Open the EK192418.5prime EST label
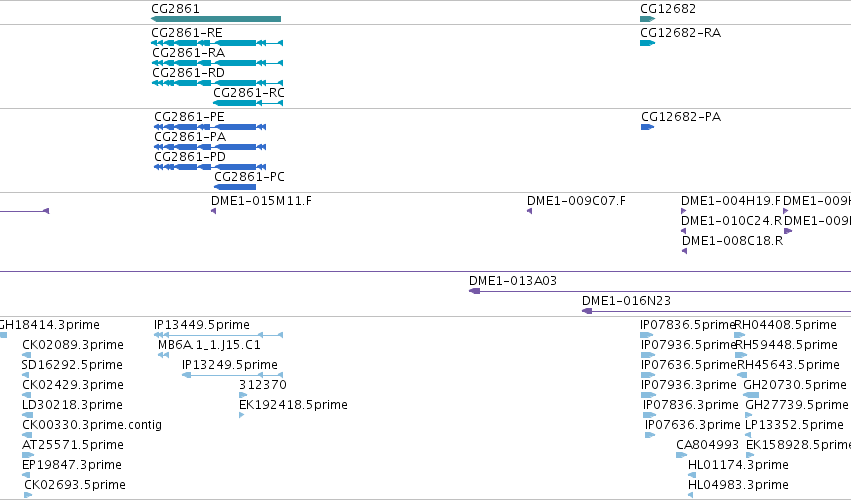This screenshot has width=851, height=500. (293, 405)
